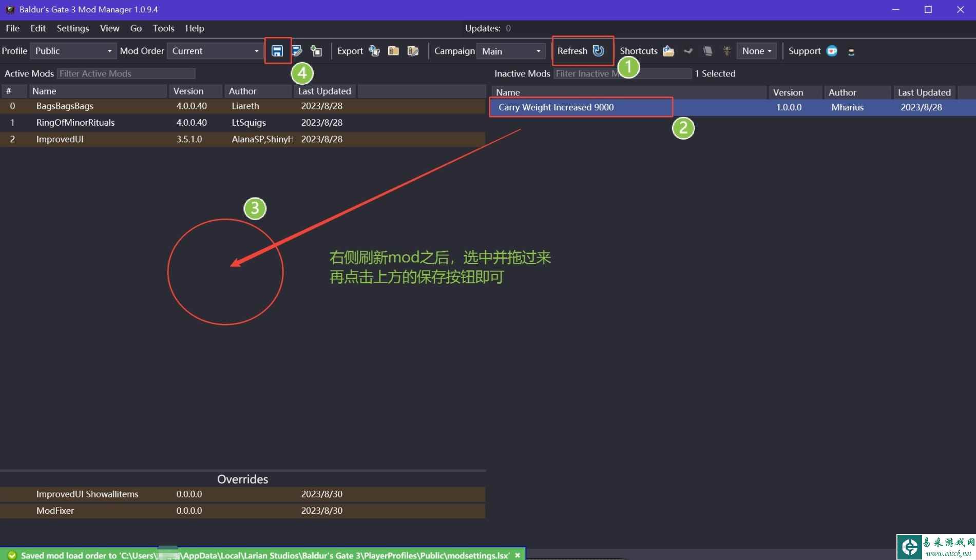This screenshot has width=976, height=560.
Task: Click the Export order to game icon
Action: tap(374, 51)
